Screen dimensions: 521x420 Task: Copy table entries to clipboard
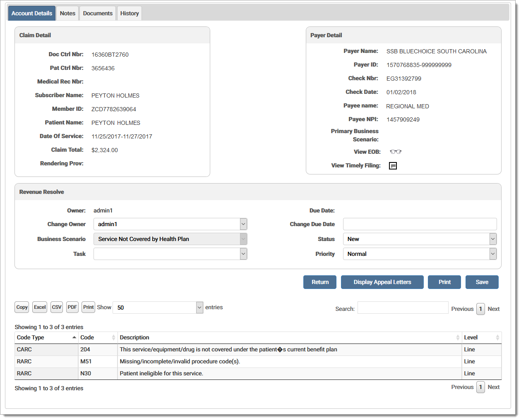[22, 307]
